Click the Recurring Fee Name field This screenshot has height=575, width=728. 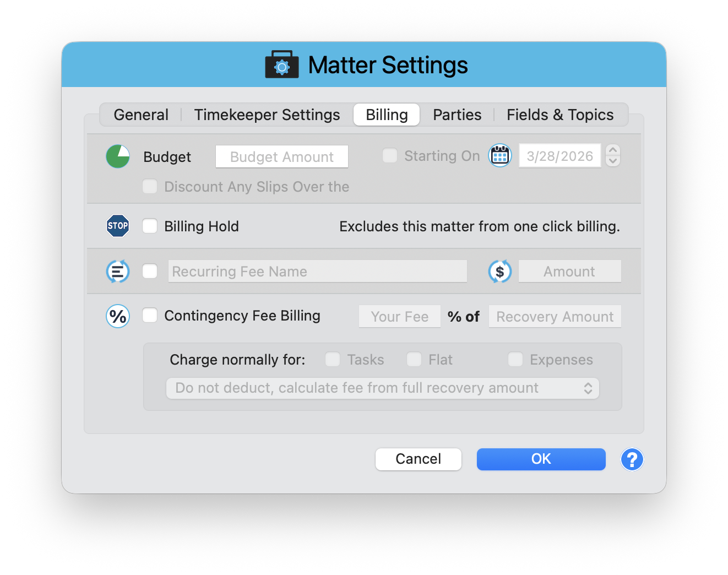[x=317, y=271]
